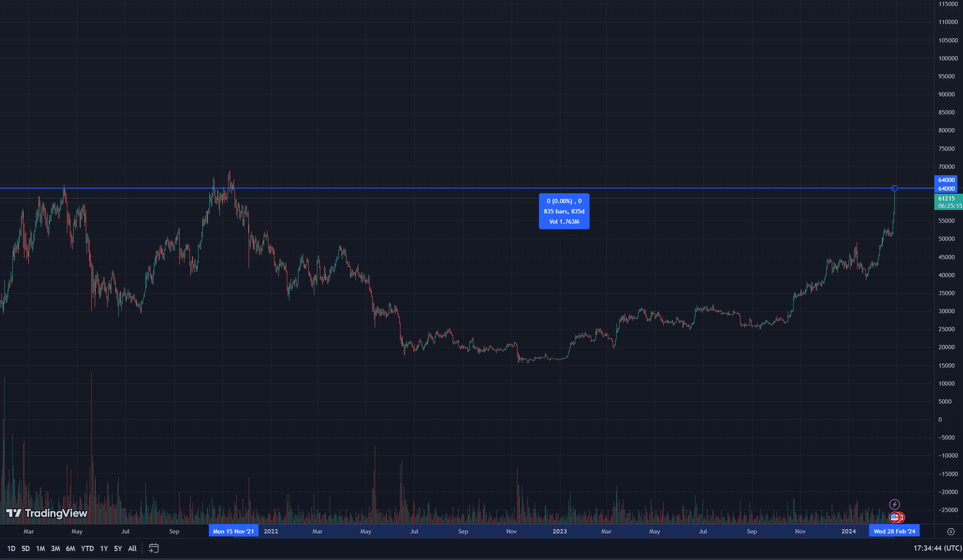
Task: Open chart settings hexagon gear icon
Action: (951, 531)
